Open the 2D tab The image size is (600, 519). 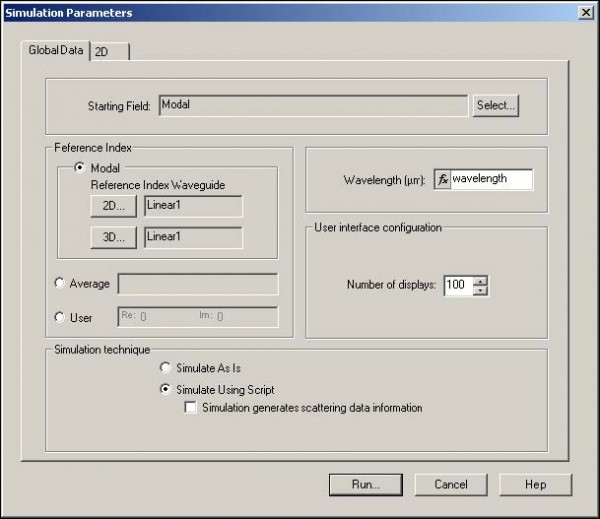point(109,51)
